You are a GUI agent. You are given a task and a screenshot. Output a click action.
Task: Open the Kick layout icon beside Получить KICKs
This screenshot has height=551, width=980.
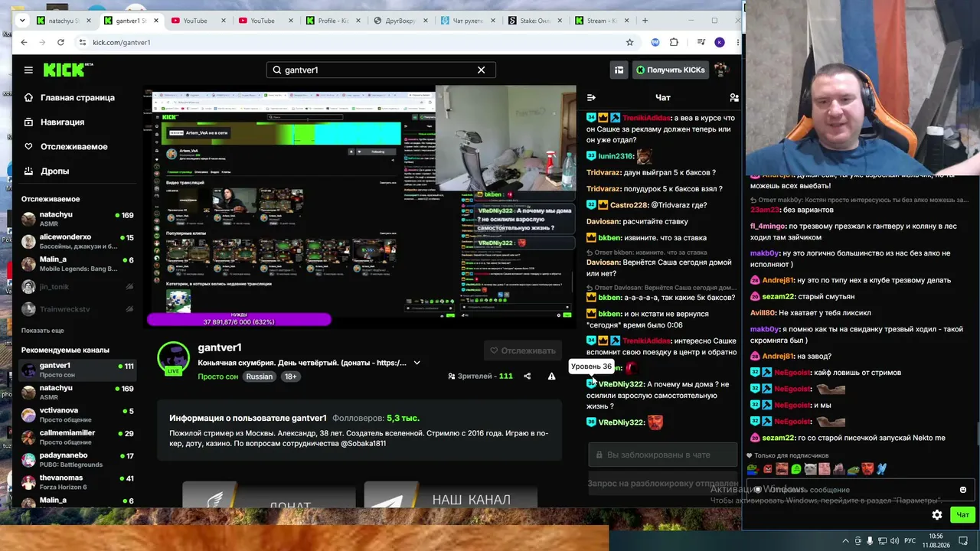619,70
